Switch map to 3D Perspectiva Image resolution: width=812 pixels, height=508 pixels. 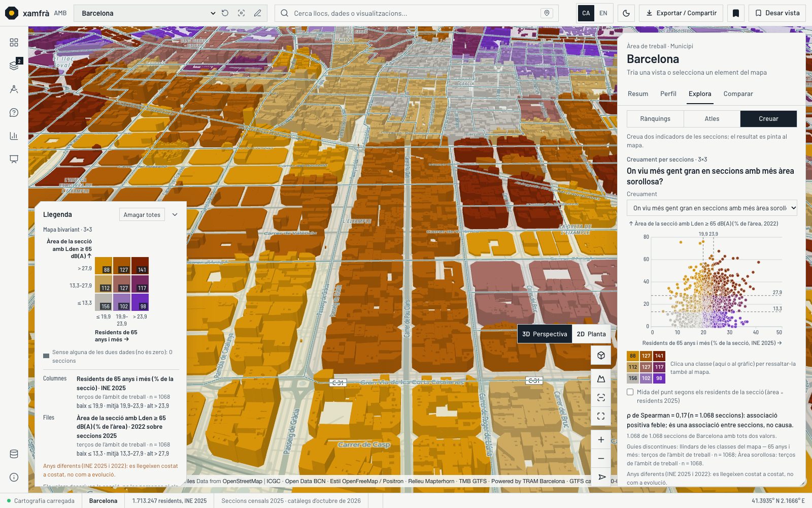[x=545, y=334]
